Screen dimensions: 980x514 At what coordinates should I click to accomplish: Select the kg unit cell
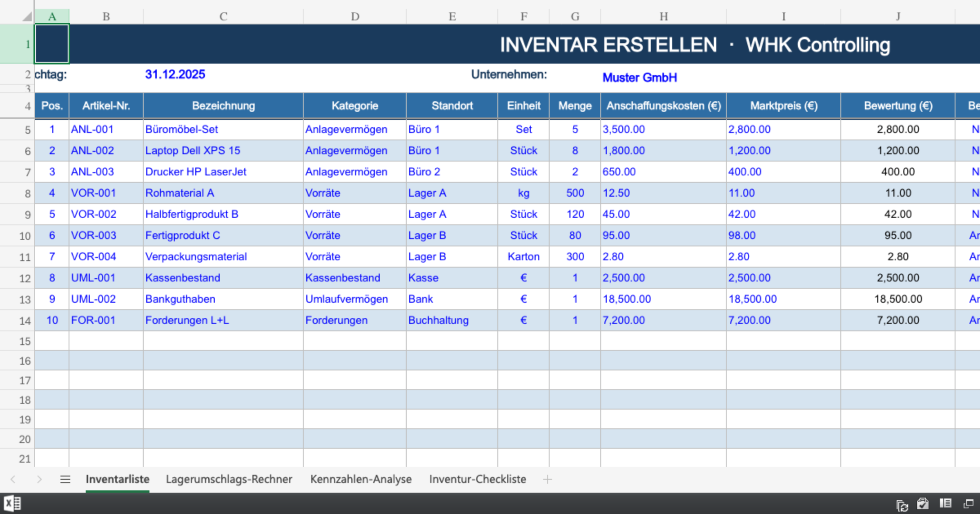point(523,193)
